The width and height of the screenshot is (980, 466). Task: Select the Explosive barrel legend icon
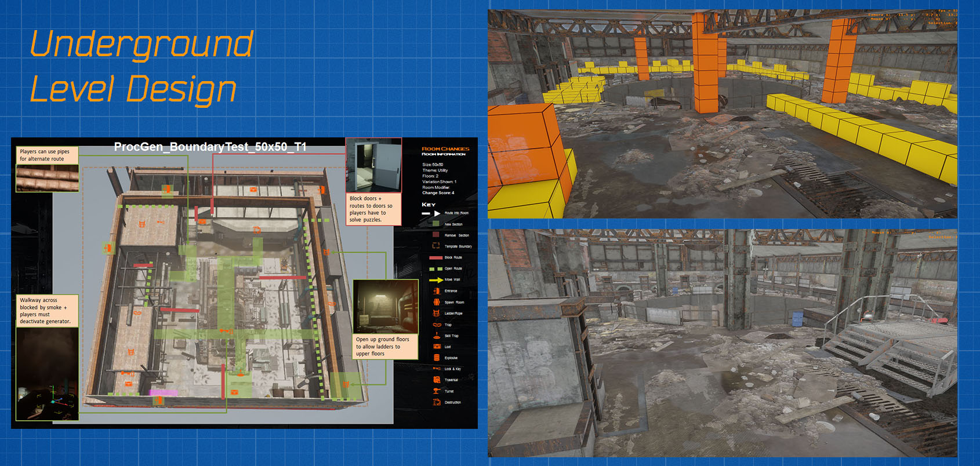click(436, 358)
